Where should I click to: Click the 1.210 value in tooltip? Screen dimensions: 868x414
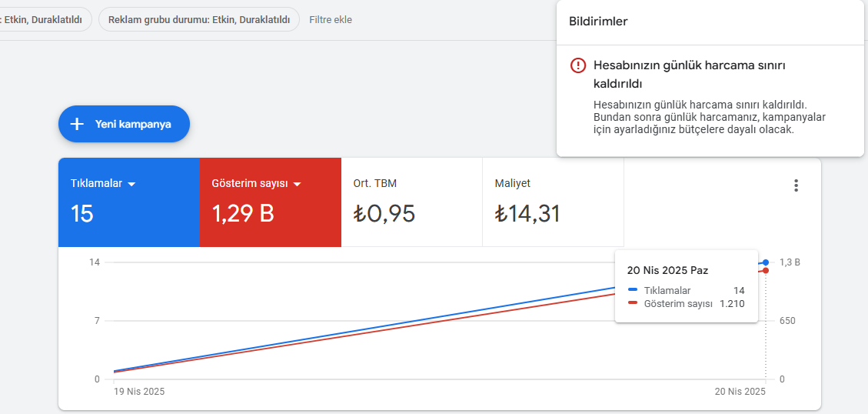pos(732,304)
